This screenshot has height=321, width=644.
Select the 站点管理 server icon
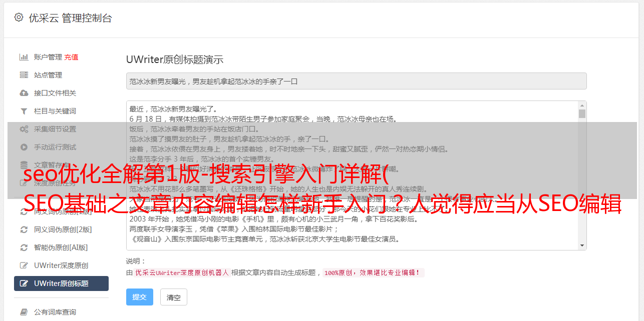point(24,75)
